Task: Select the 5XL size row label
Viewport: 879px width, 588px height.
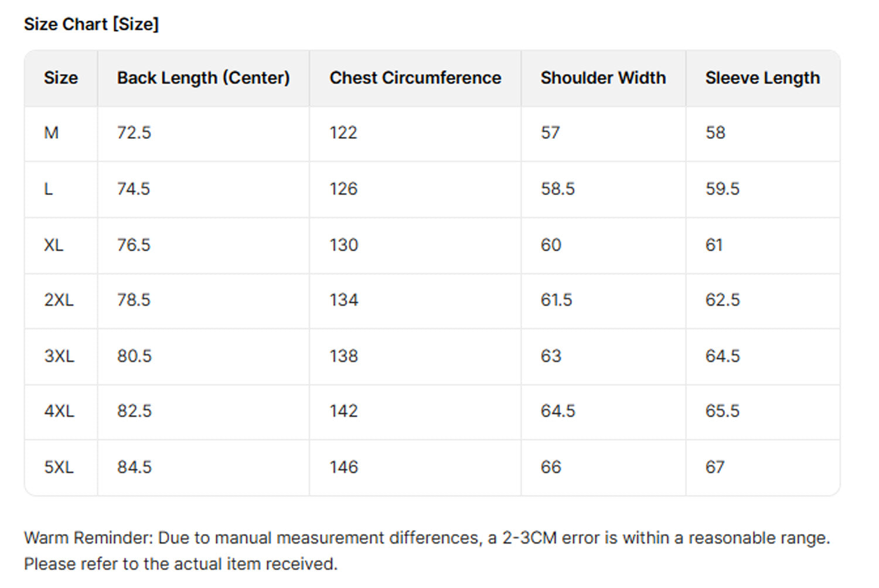Action: 59,467
